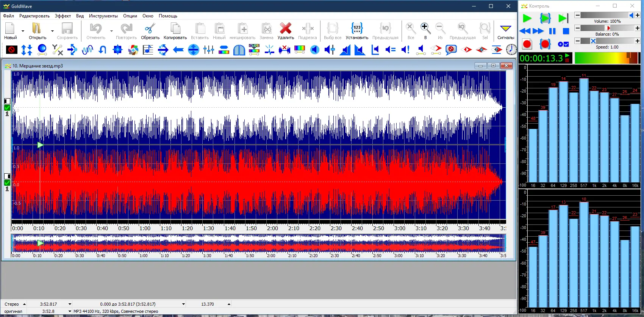Start recording into a new file
This screenshot has width=644, height=317.
click(x=527, y=44)
